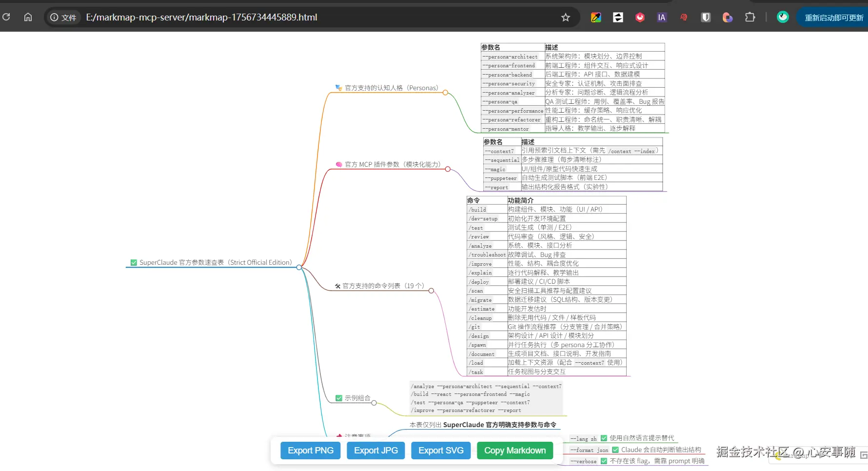Open the green browser profile avatar
868x471 pixels.
point(783,17)
